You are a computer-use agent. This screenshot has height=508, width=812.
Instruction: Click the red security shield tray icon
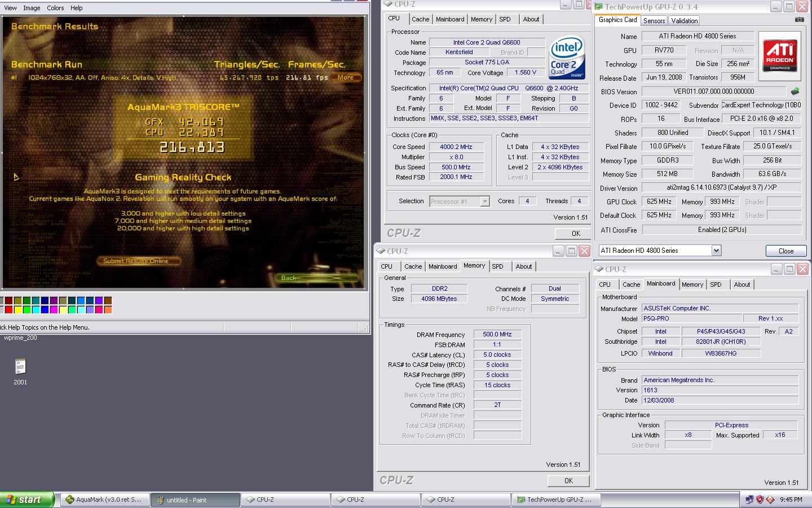click(760, 500)
